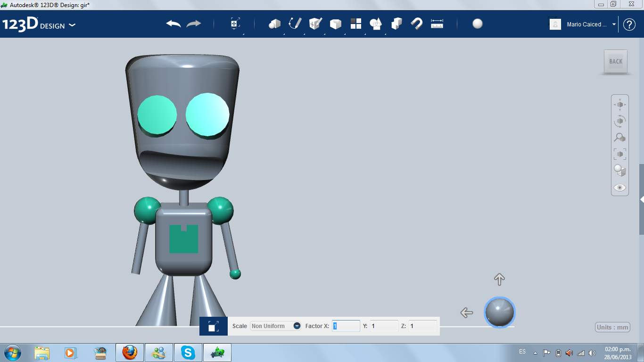Open the Help question mark

(629, 25)
